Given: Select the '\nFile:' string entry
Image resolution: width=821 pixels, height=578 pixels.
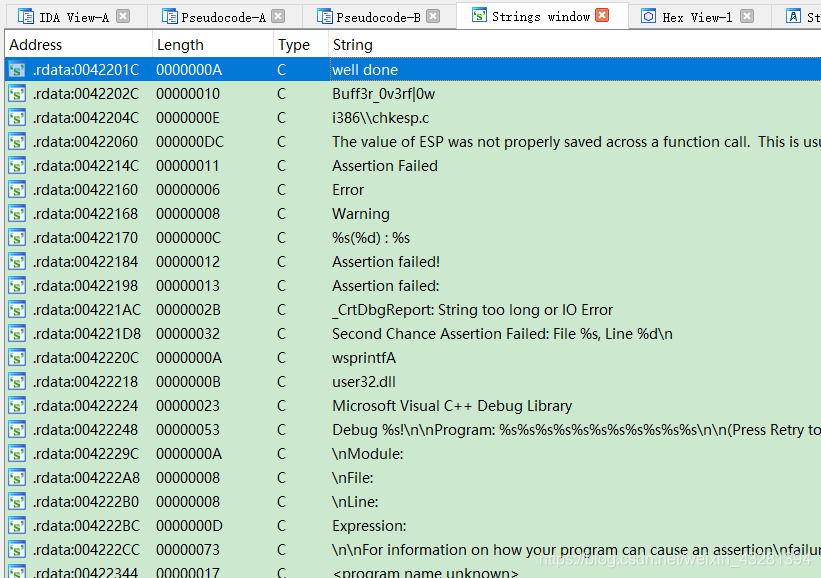Looking at the screenshot, I should tap(352, 478).
